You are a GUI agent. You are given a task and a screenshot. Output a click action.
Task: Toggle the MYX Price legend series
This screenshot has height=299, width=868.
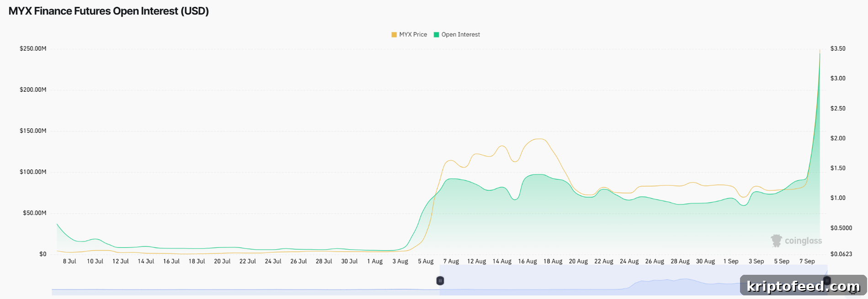[409, 35]
